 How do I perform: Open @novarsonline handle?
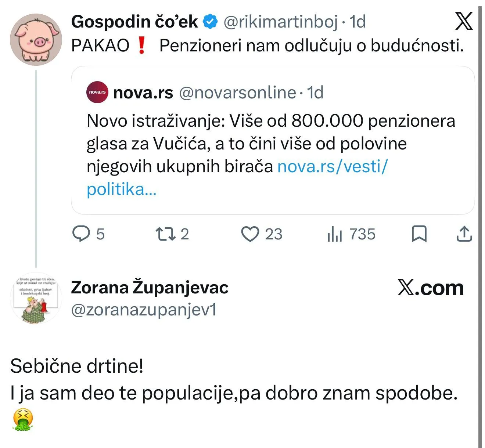coord(237,93)
